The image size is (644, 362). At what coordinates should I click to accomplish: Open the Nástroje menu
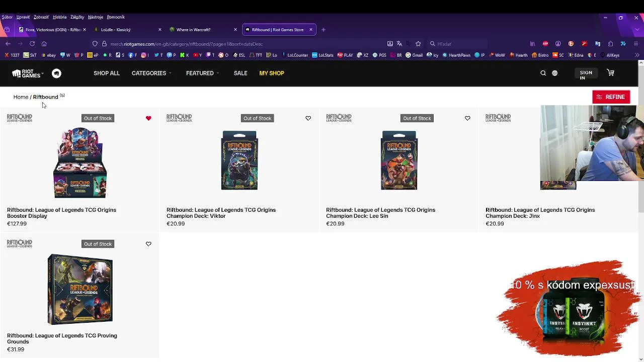(95, 17)
